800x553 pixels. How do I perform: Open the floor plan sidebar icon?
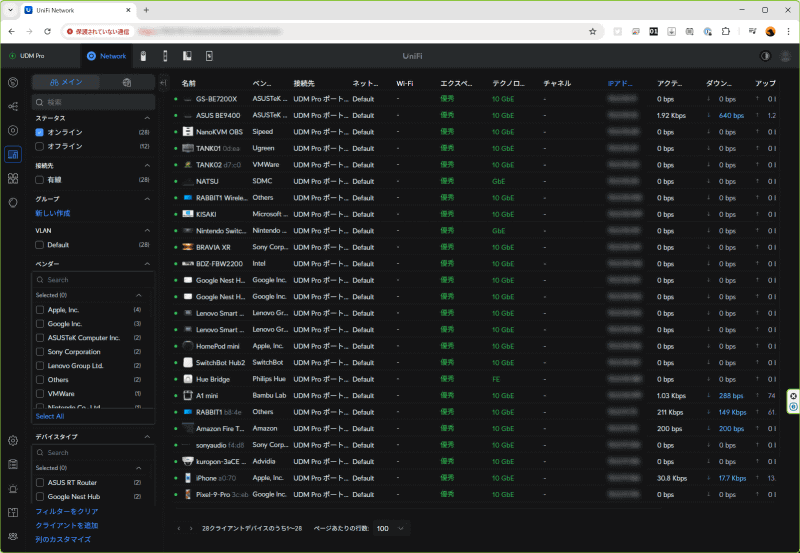(x=13, y=512)
